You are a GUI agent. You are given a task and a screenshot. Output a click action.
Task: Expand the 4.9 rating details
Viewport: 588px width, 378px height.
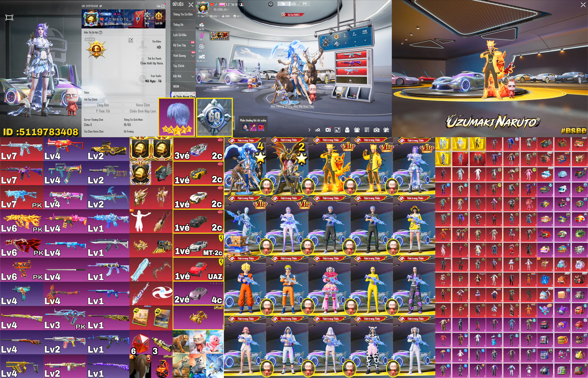pyautogui.click(x=237, y=16)
